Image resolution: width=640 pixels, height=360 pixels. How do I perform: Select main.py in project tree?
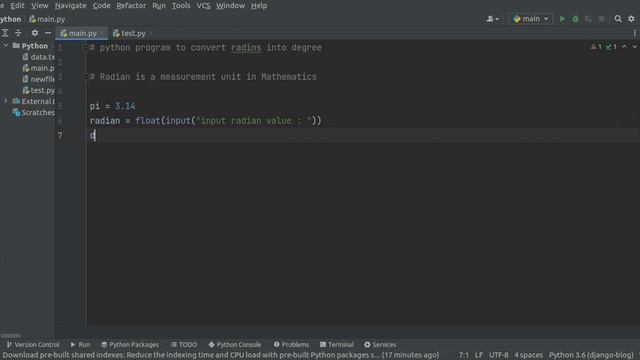[38, 68]
